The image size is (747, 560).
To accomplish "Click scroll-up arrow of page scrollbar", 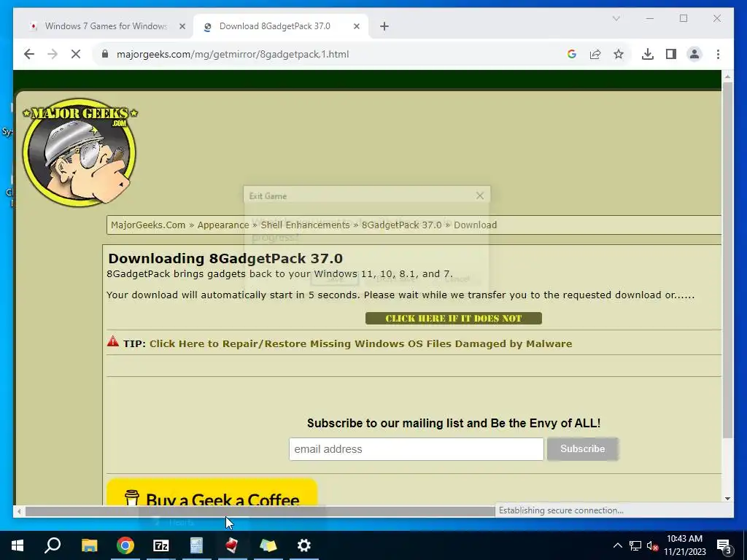I will [727, 76].
